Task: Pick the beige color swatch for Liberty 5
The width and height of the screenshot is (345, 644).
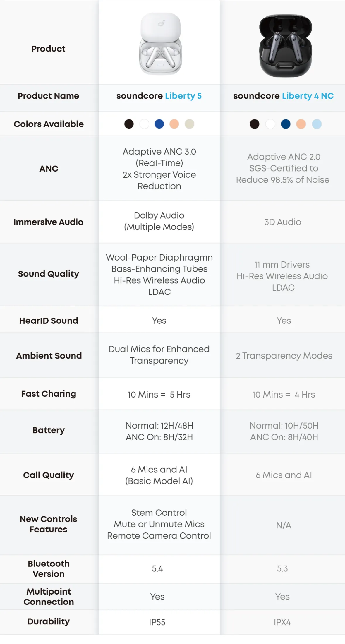Action: 189,124
